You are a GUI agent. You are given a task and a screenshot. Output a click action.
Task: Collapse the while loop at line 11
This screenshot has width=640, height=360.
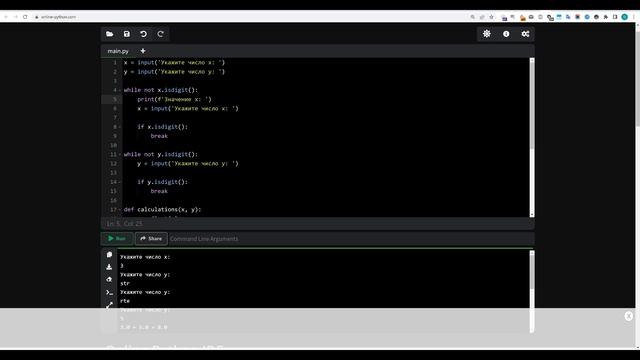(120, 154)
